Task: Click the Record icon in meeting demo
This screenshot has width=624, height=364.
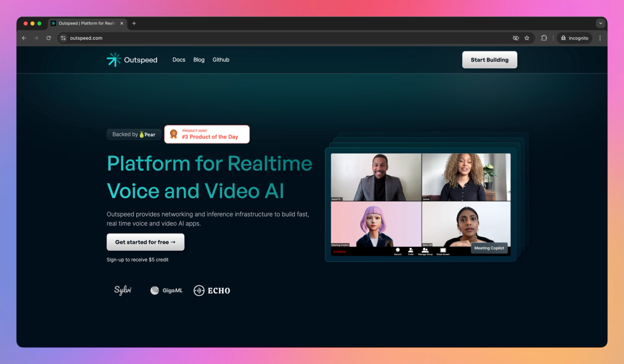Action: [398, 251]
